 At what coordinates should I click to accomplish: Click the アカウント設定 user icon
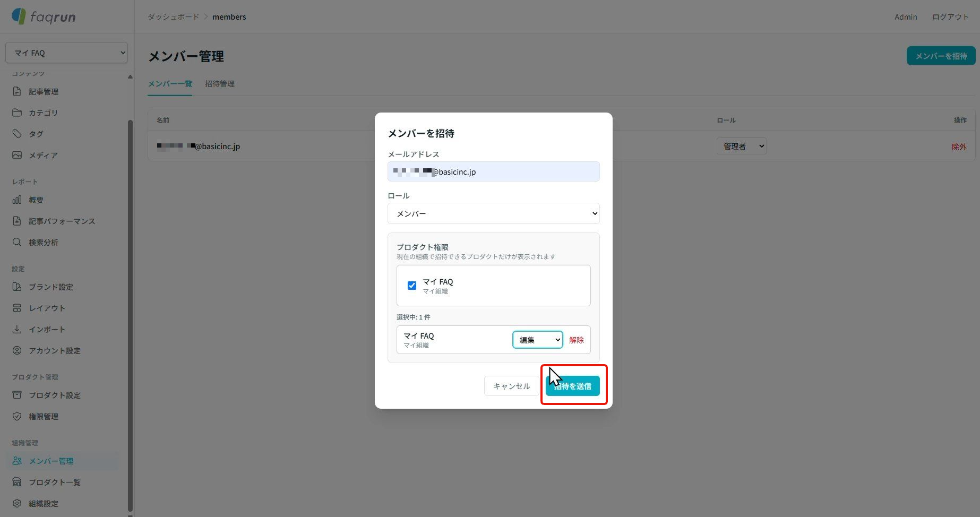[17, 350]
